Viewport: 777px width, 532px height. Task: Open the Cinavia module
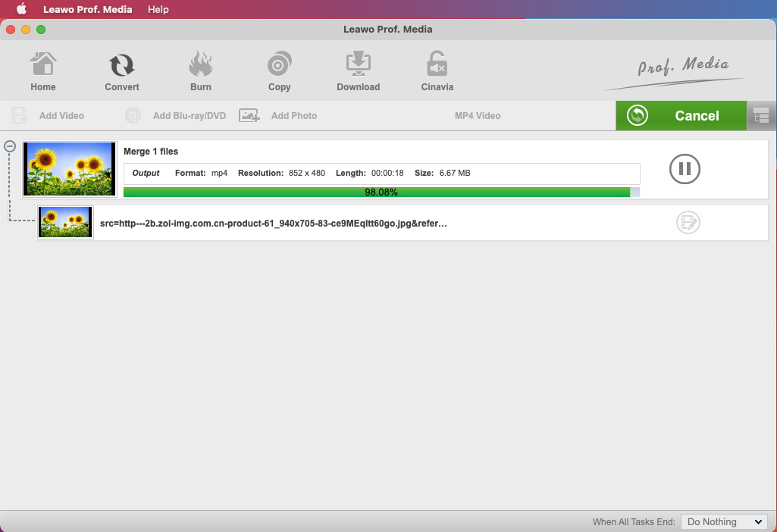pos(437,72)
